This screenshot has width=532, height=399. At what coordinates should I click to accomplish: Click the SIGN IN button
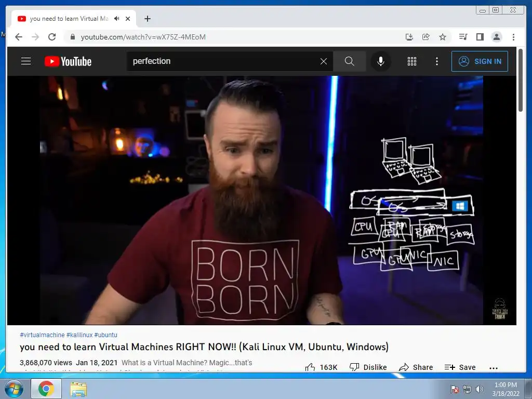pyautogui.click(x=480, y=61)
